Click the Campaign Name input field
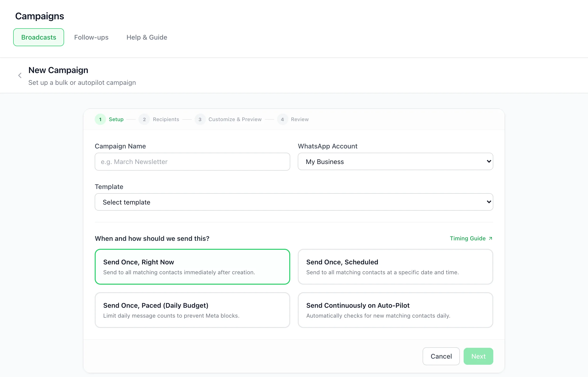This screenshot has height=377, width=588. (x=192, y=162)
